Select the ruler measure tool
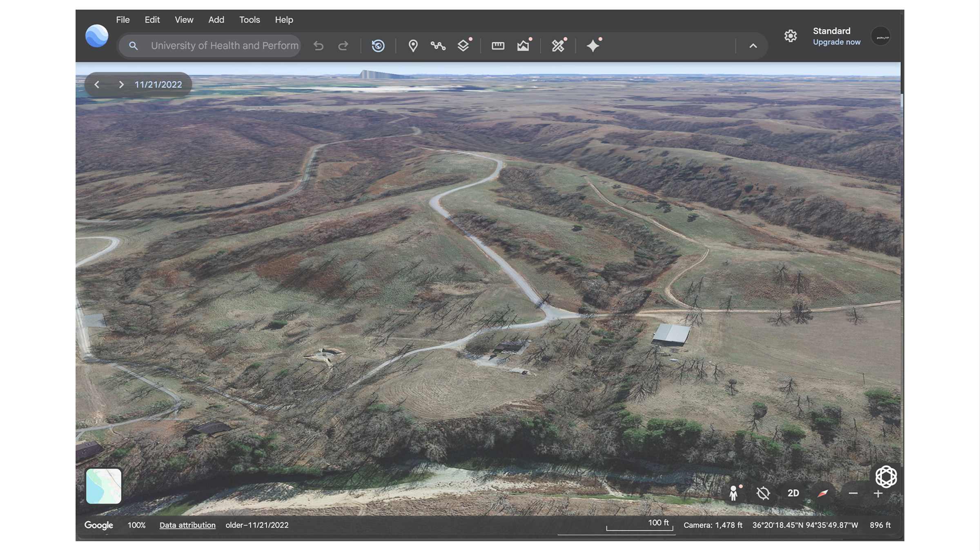This screenshot has width=980, height=551. tap(498, 45)
